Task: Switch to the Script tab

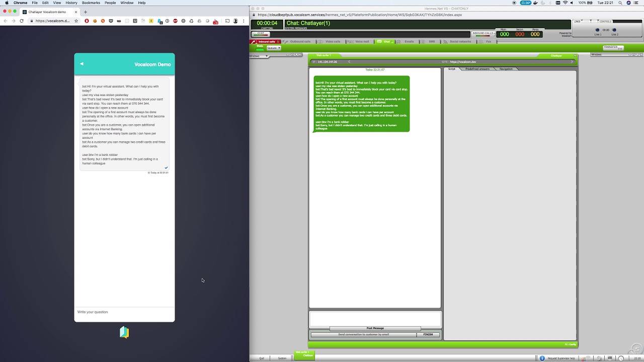Action: coord(452,69)
